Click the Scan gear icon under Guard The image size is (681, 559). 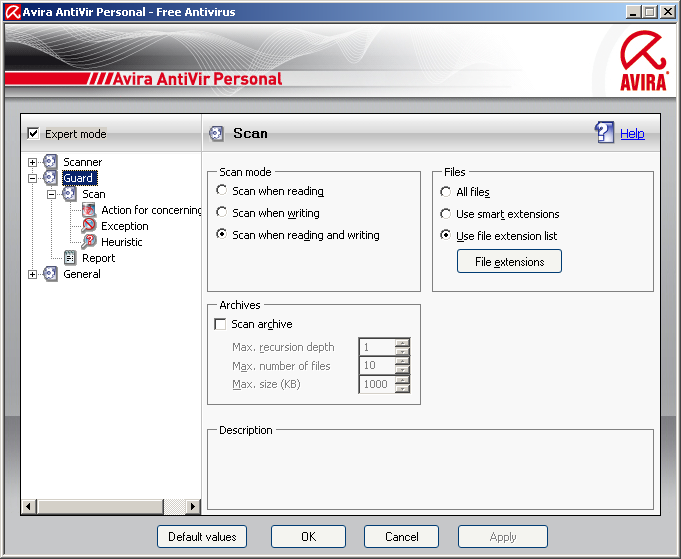69,194
